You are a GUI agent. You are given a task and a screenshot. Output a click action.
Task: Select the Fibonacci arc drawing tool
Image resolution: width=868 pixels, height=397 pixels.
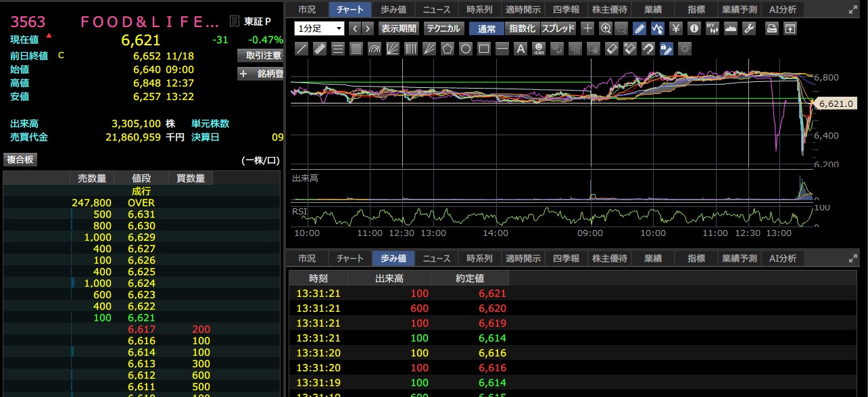(375, 49)
